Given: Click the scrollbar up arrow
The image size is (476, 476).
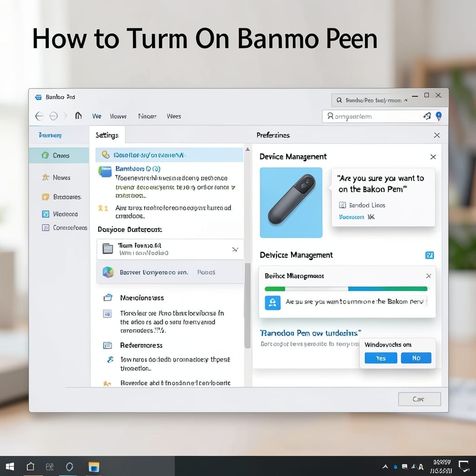Looking at the screenshot, I should 248,149.
